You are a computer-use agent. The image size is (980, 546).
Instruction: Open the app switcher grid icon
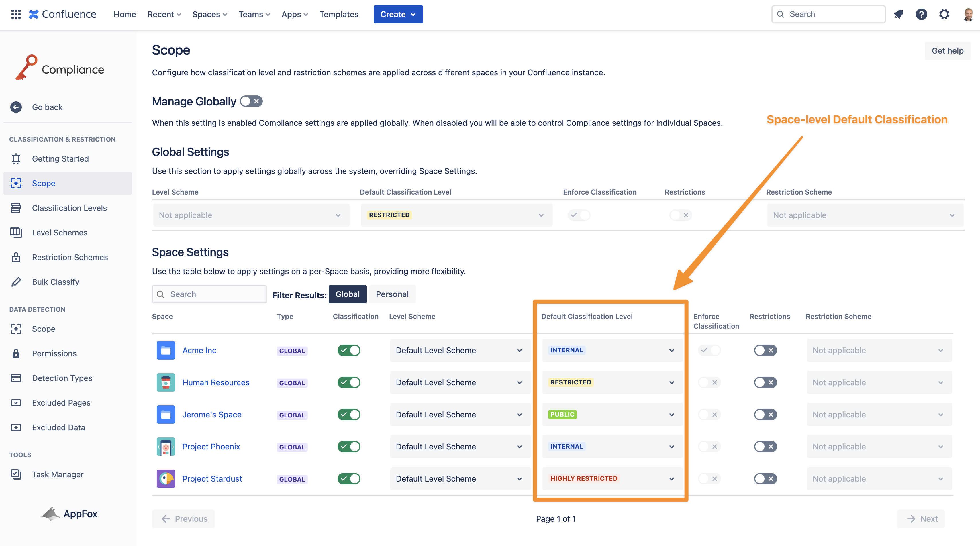click(16, 14)
